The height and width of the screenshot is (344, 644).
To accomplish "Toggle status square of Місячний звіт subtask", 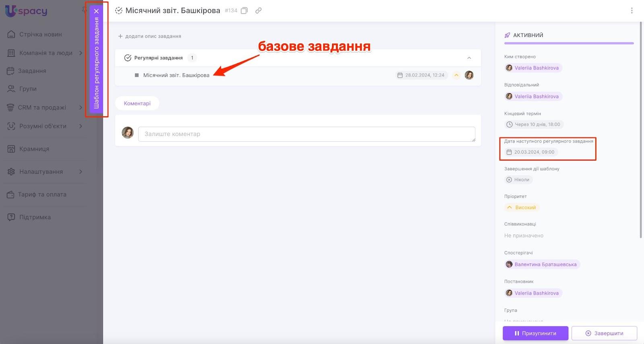I will (x=136, y=75).
